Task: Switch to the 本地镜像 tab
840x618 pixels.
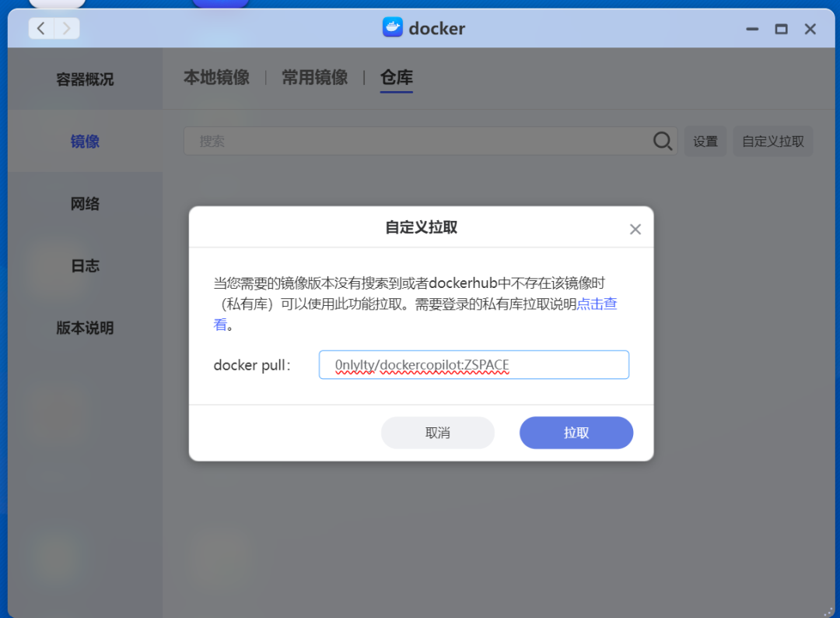Action: coord(216,77)
